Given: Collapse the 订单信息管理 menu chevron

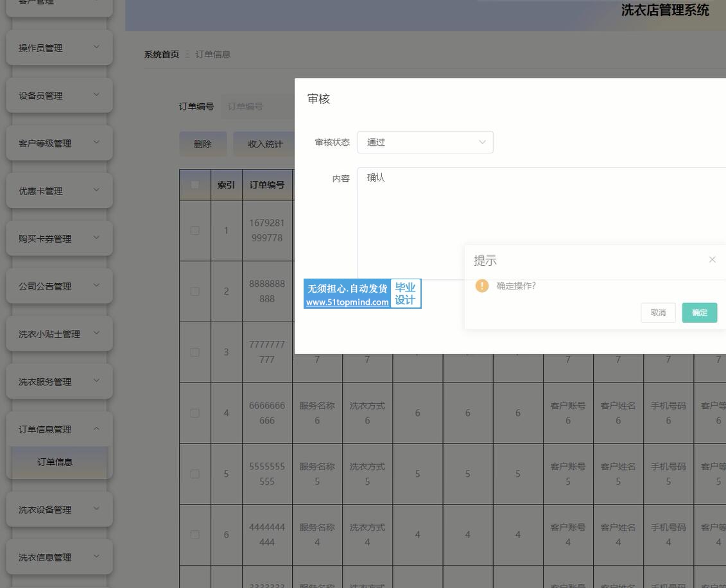Looking at the screenshot, I should tap(96, 428).
